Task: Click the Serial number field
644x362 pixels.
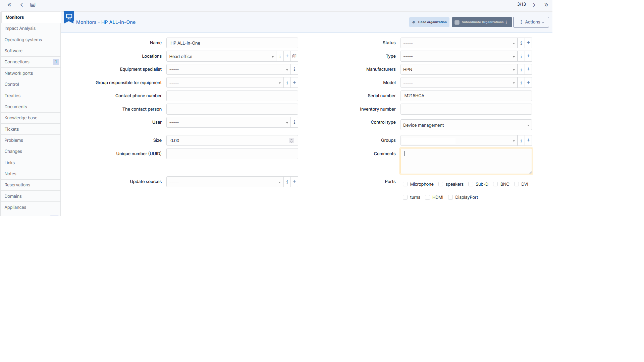Action: coord(466,96)
